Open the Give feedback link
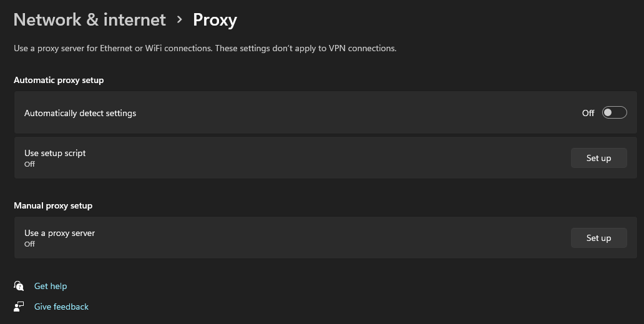The image size is (644, 324). (x=61, y=307)
